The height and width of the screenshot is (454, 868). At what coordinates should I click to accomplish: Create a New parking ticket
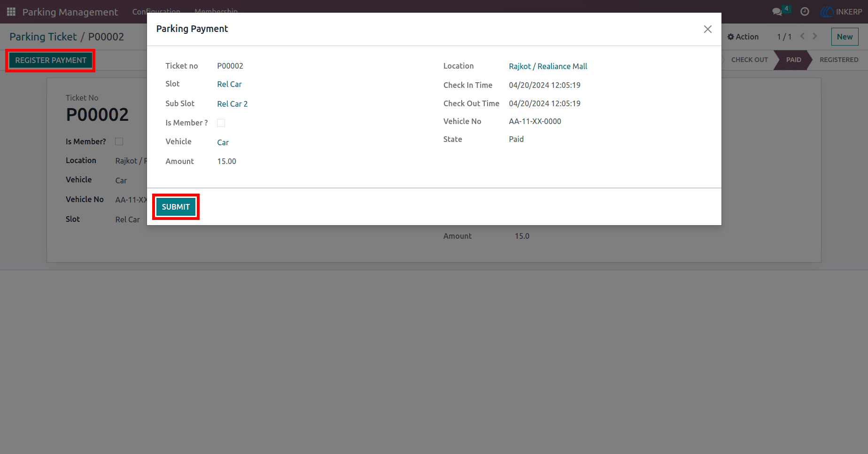tap(845, 37)
